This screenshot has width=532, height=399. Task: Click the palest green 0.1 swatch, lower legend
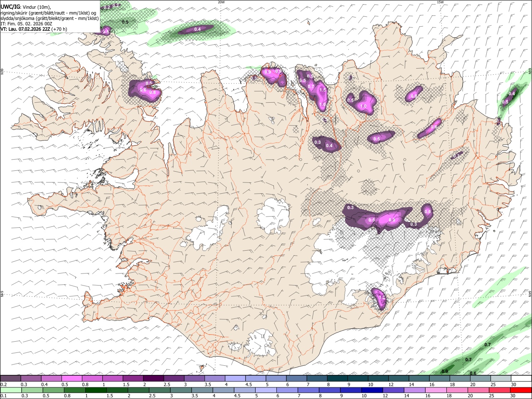click(x=11, y=390)
